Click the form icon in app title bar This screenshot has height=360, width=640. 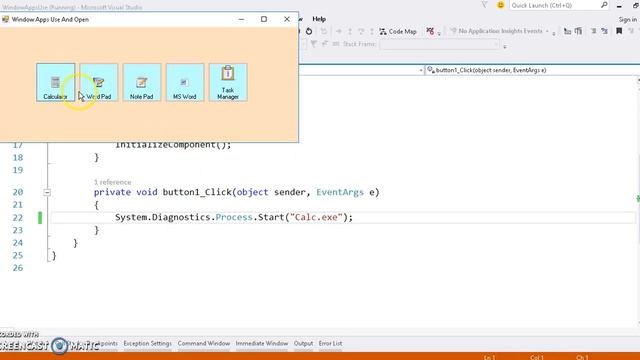point(5,19)
